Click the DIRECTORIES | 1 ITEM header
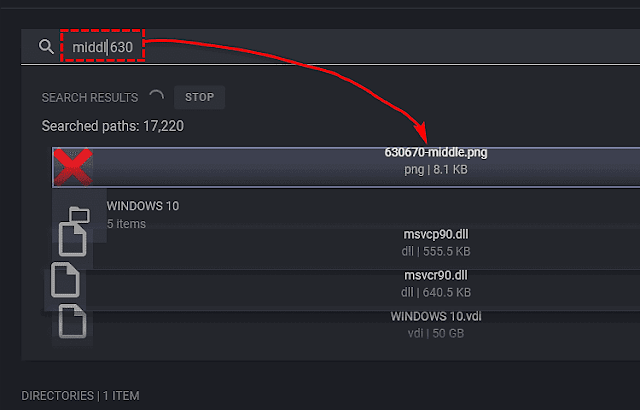 click(x=80, y=396)
